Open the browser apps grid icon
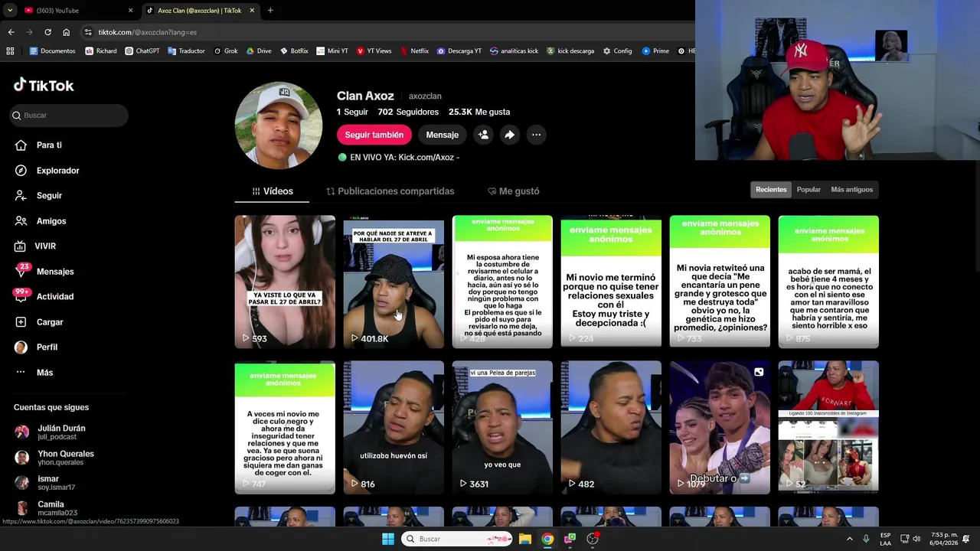 pyautogui.click(x=10, y=51)
